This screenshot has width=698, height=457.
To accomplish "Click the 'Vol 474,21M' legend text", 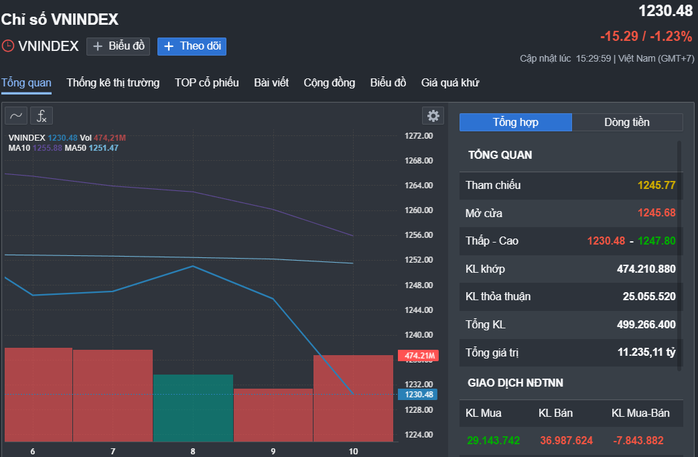I will click(x=103, y=138).
